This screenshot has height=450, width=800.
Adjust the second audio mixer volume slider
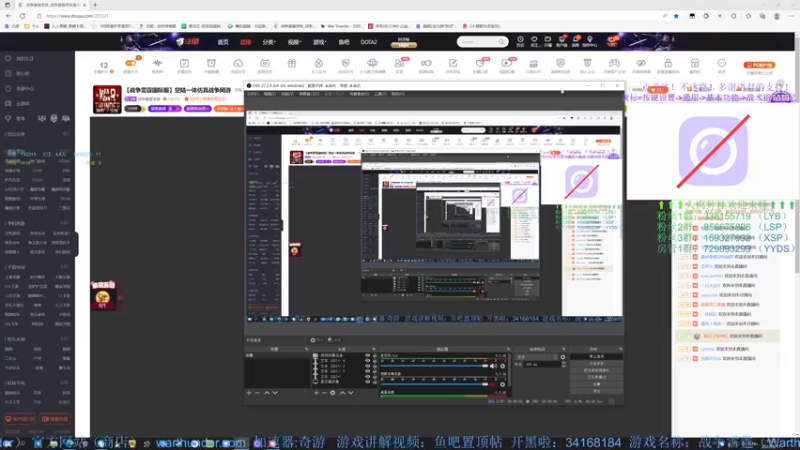click(x=434, y=384)
